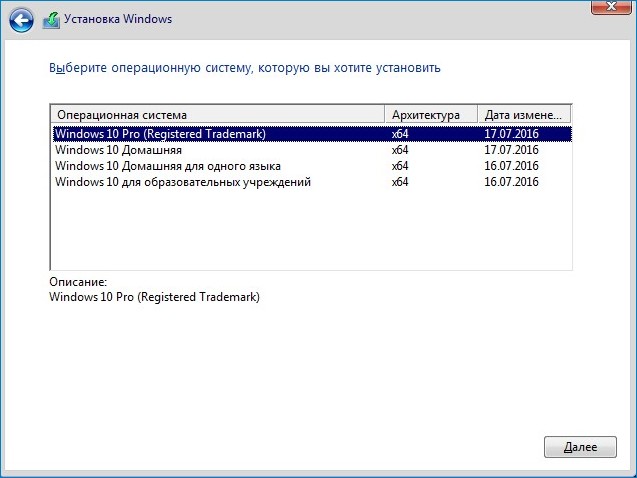The image size is (637, 478).
Task: Pick Windows 10 для образовательных учреждений
Action: (x=183, y=182)
